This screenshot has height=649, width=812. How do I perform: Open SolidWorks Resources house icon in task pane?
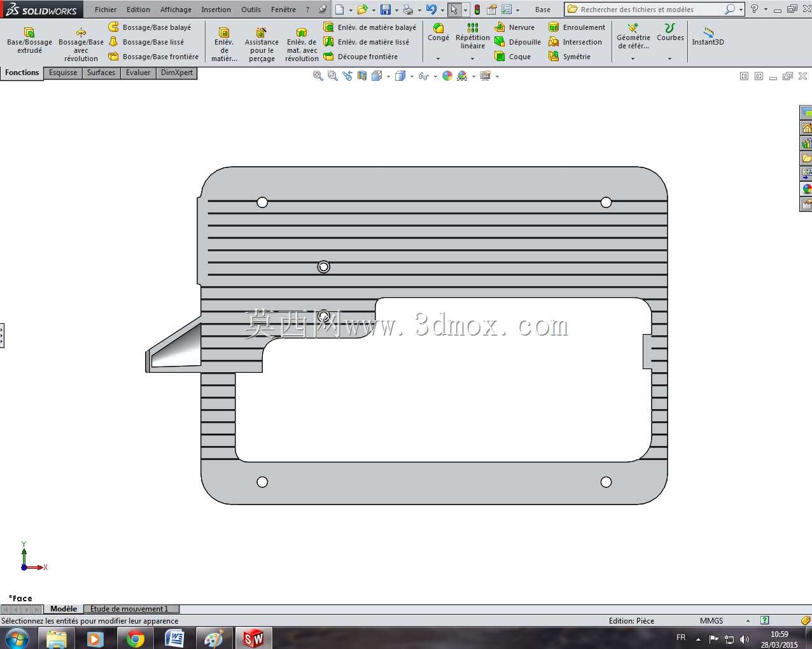click(806, 128)
